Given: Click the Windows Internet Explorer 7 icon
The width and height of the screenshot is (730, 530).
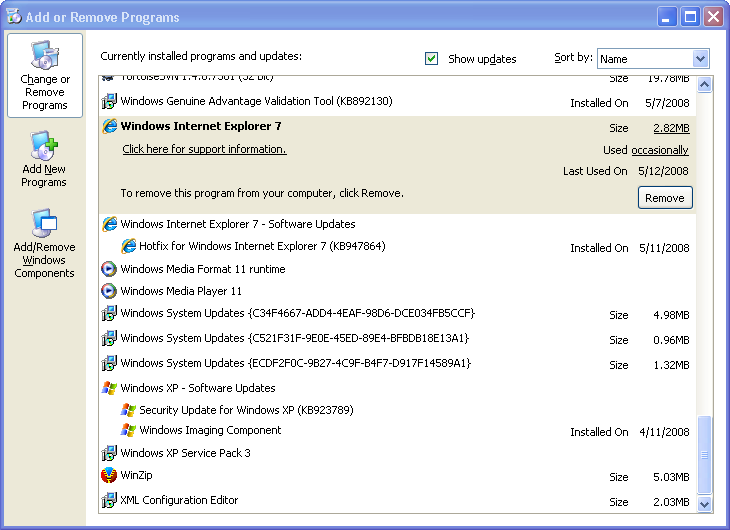Looking at the screenshot, I should tap(109, 126).
